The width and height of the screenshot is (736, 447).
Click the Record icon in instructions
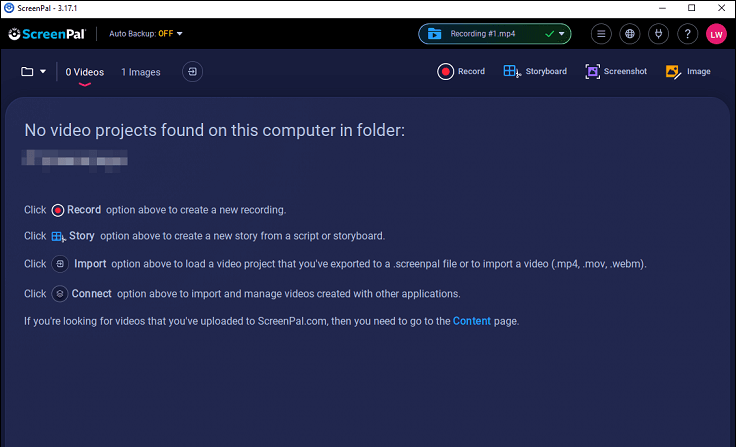[58, 210]
